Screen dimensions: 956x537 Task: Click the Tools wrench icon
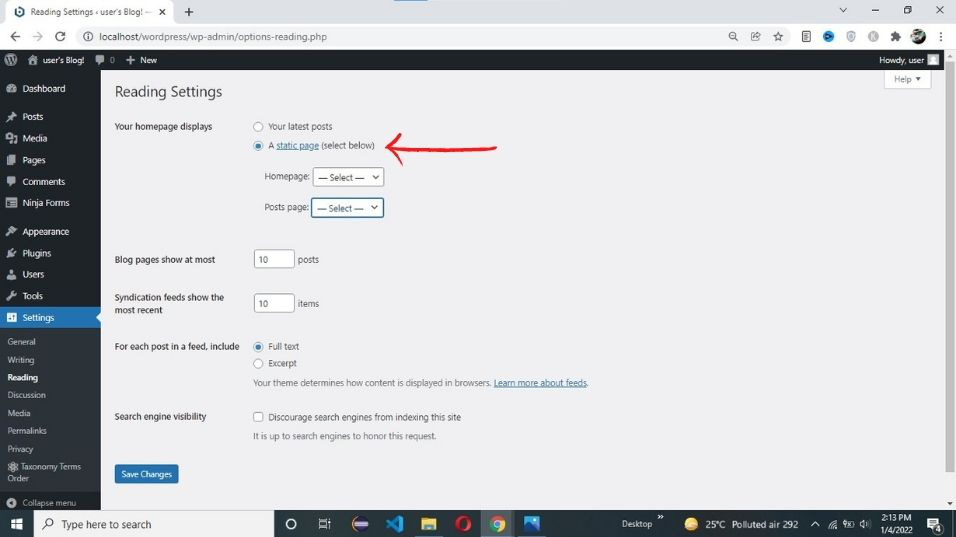click(12, 296)
